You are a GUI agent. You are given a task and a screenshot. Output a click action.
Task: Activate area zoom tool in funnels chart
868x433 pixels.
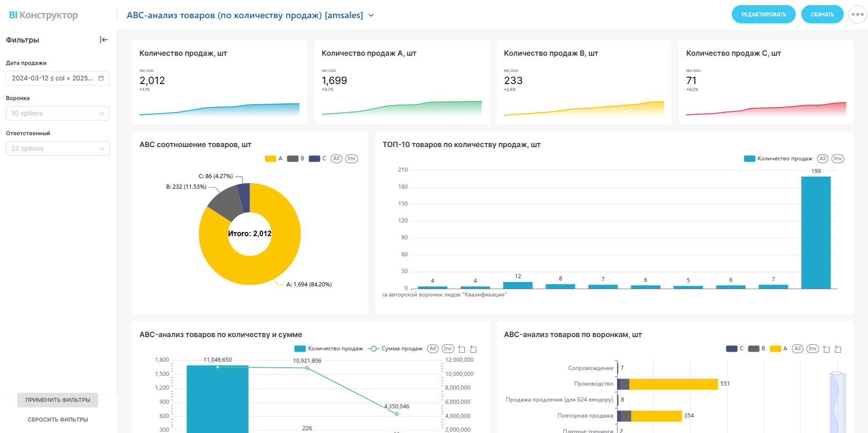[x=826, y=349]
